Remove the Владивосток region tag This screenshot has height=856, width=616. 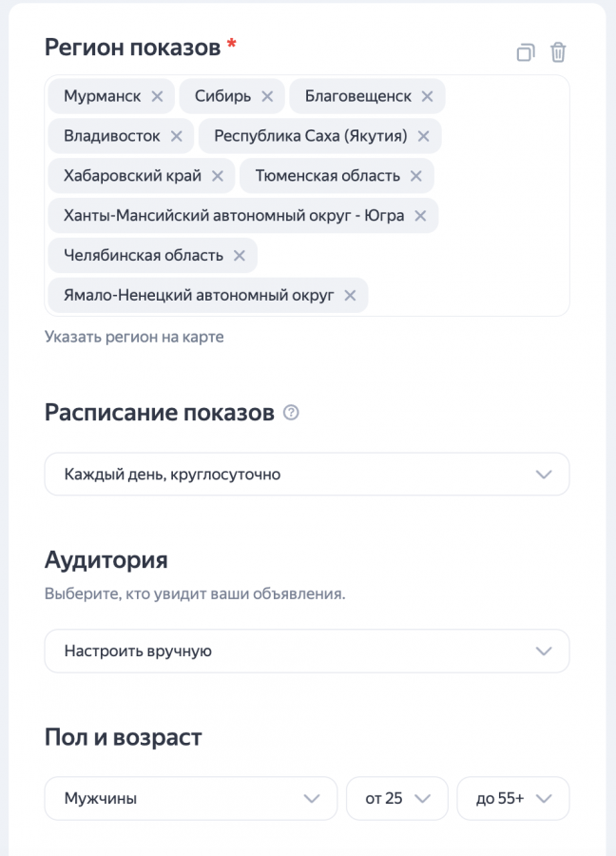click(x=176, y=136)
